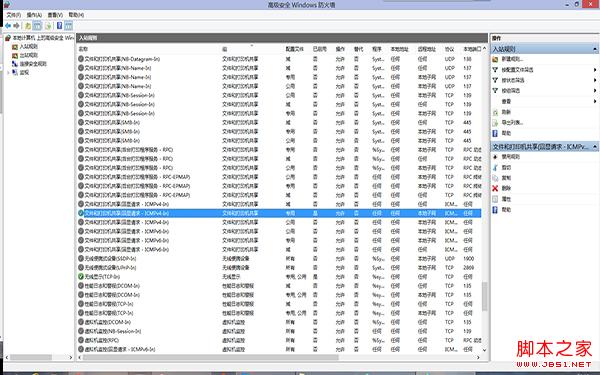Click the 刷新 action link
Image resolution: width=600 pixels, height=375 pixels.
point(506,112)
